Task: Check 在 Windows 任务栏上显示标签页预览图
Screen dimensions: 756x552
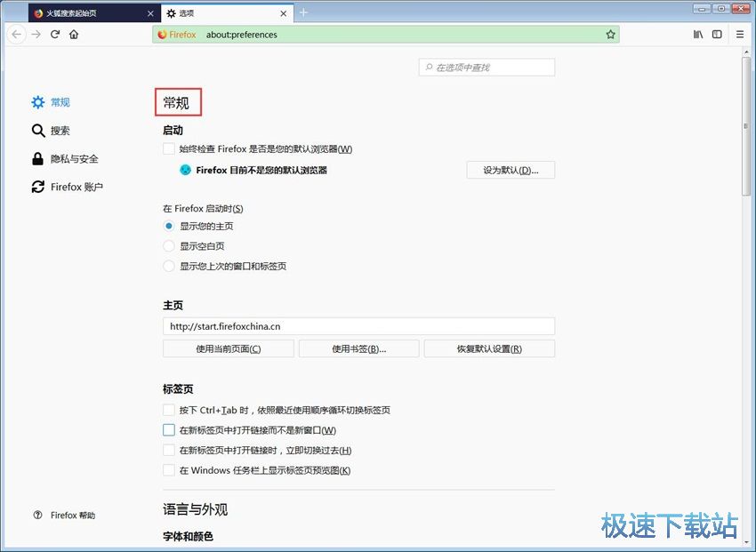Action: 169,470
